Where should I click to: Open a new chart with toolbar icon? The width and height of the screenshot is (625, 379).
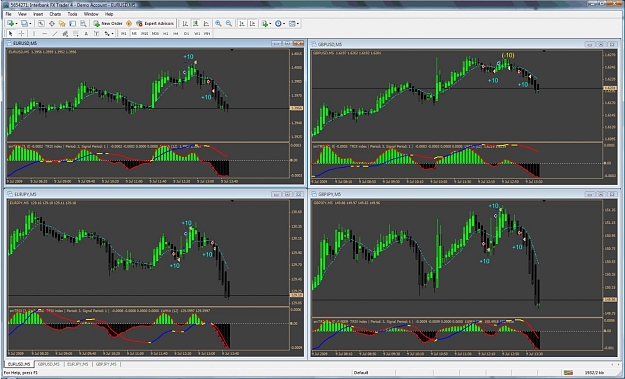(10, 24)
